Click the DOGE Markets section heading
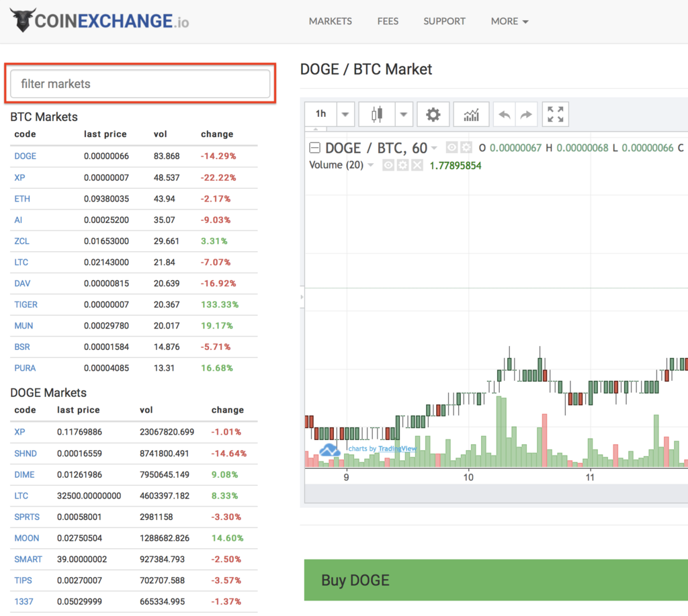Screen dimensions: 688x616 coord(48,392)
